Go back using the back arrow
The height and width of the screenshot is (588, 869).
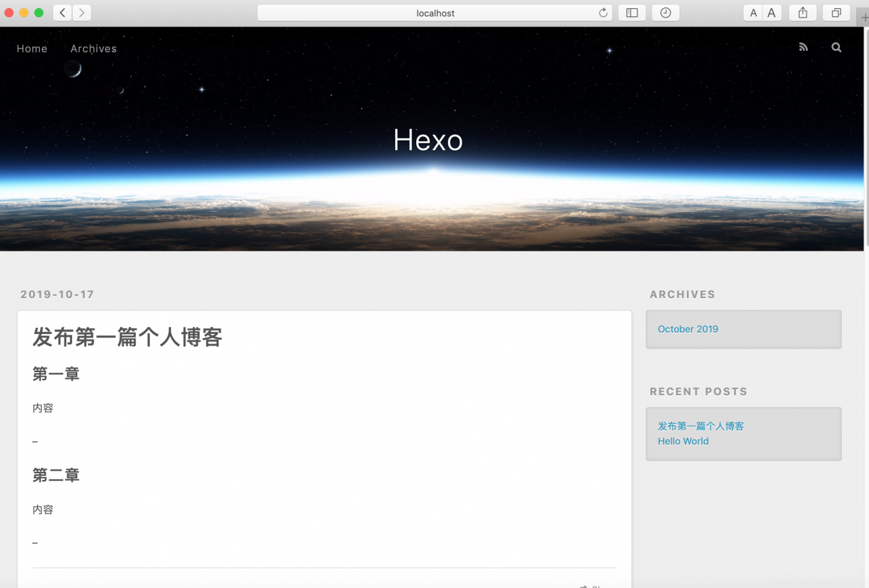tap(62, 12)
